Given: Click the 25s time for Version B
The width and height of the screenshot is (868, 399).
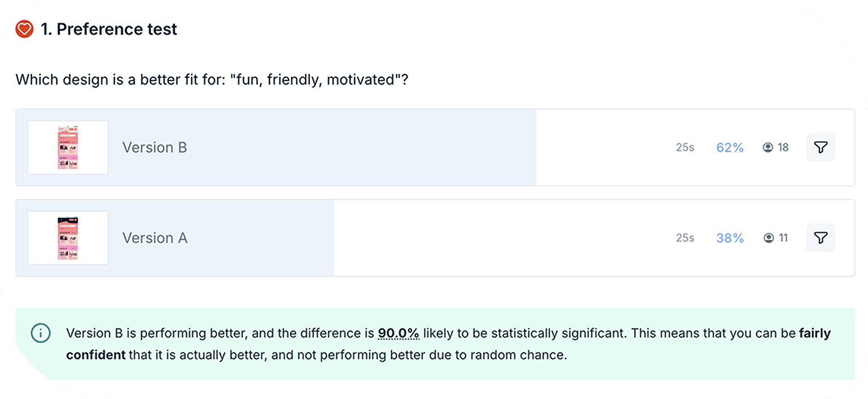Looking at the screenshot, I should point(685,148).
